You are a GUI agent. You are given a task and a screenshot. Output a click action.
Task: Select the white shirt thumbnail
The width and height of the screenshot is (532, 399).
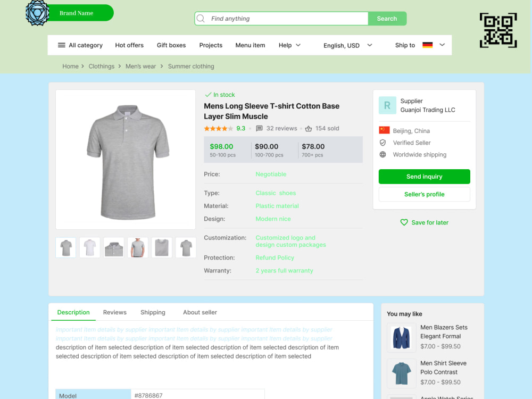[x=89, y=247]
